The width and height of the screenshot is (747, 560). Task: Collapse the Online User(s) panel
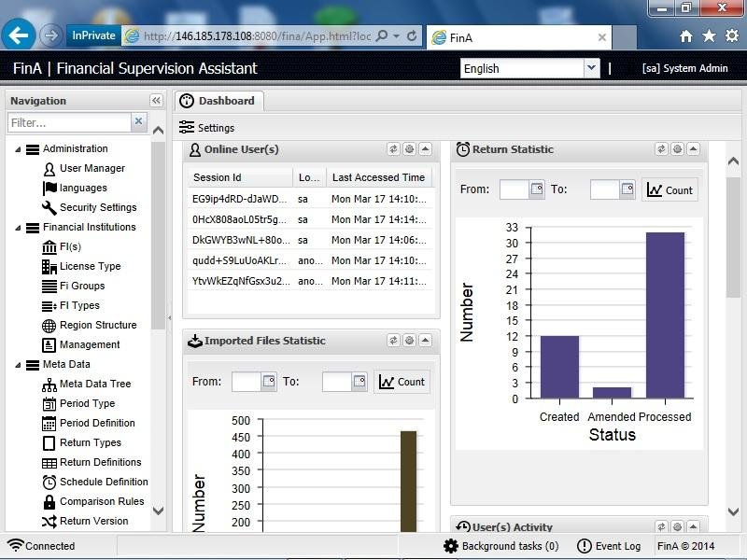(x=426, y=149)
